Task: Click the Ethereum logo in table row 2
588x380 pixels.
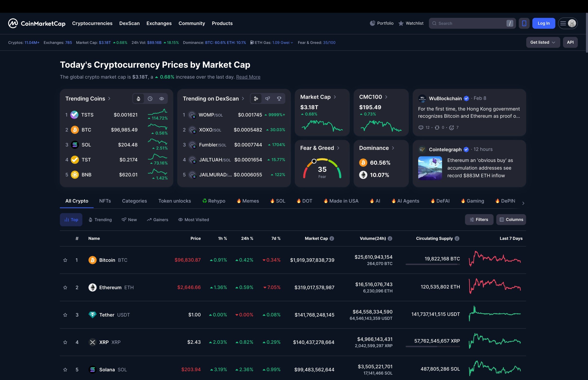Action: (93, 287)
